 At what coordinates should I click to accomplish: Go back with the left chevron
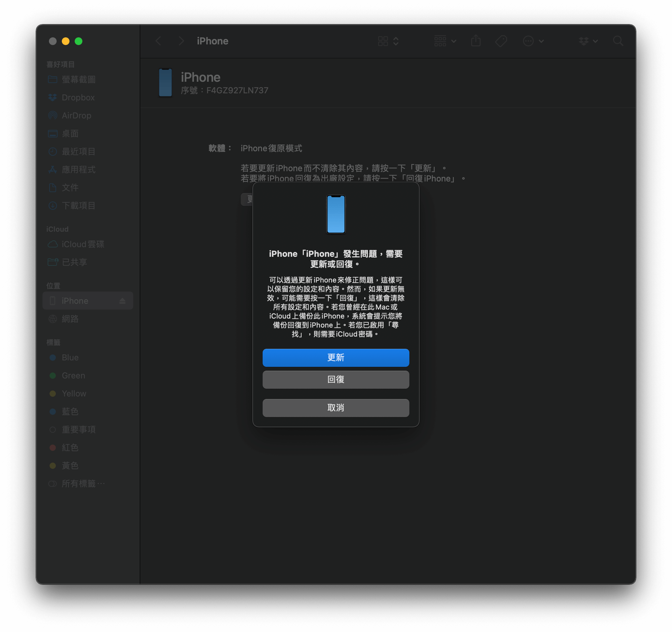tap(158, 41)
